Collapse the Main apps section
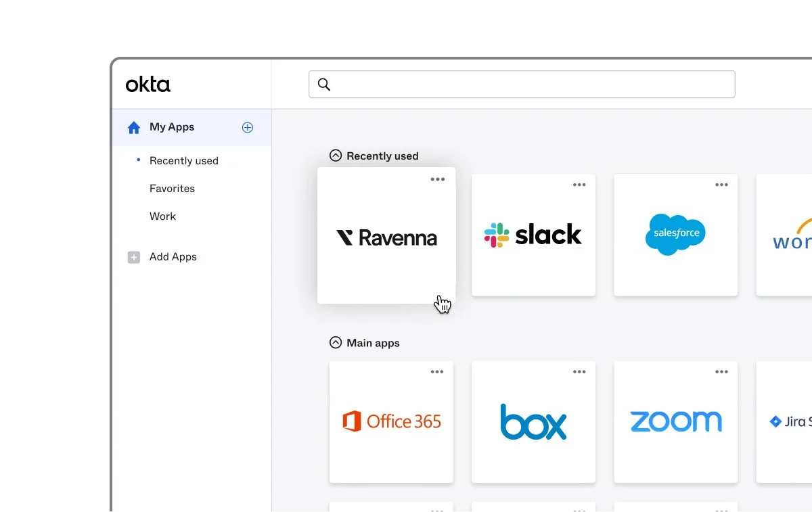Viewport: 812px width, 512px height. (336, 343)
